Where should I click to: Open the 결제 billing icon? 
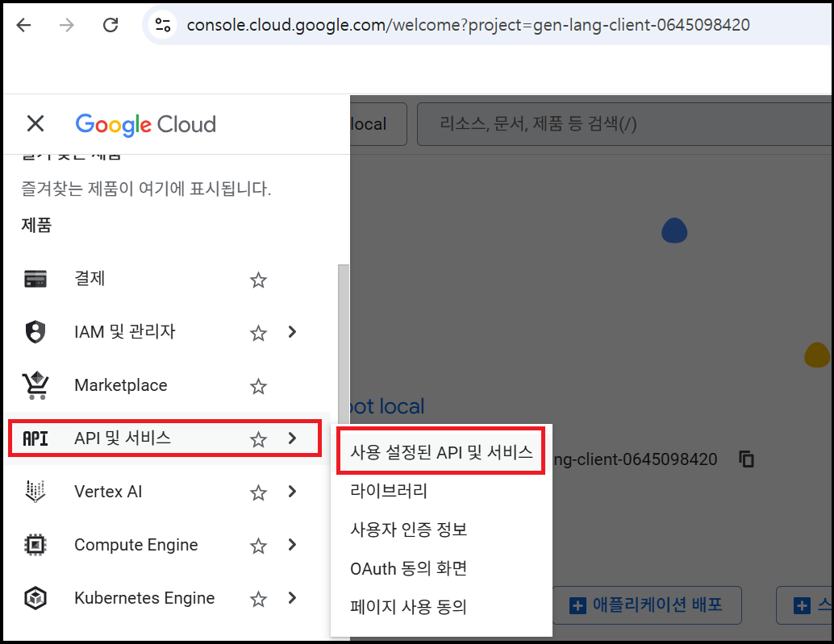35,278
